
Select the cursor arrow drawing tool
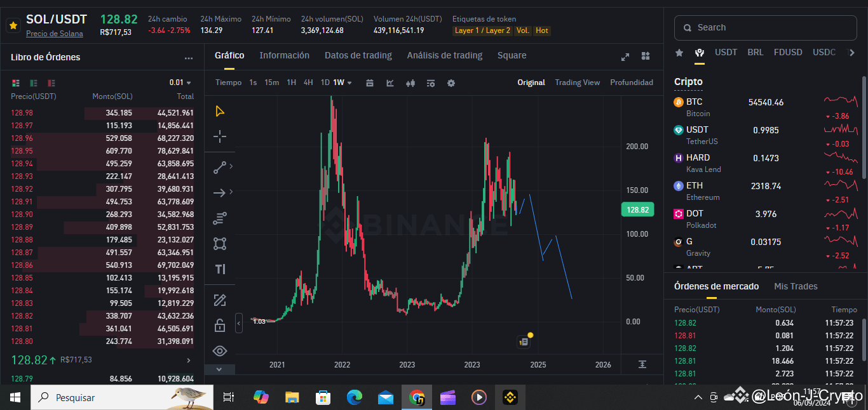tap(220, 112)
